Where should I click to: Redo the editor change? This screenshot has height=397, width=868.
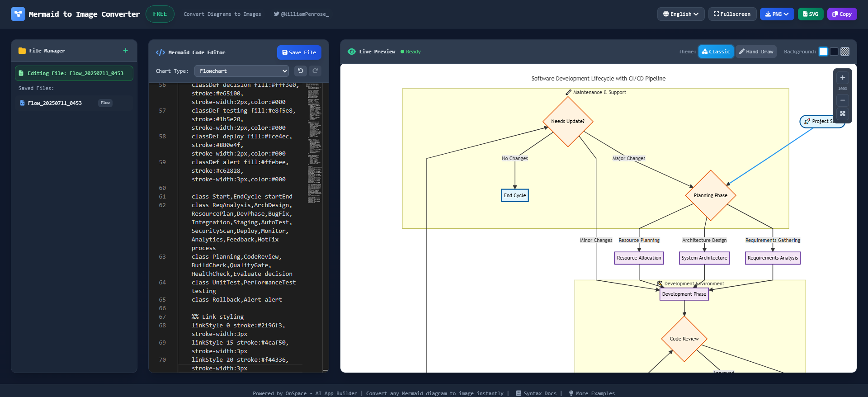pyautogui.click(x=315, y=71)
